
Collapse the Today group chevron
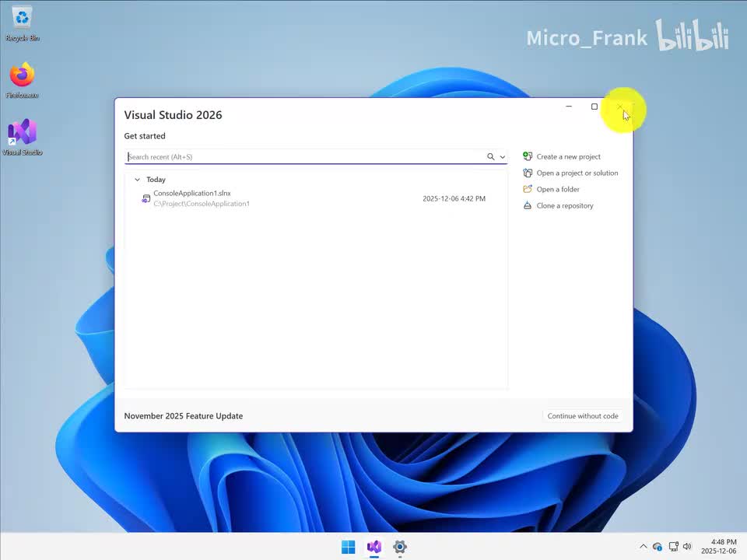[x=137, y=180]
